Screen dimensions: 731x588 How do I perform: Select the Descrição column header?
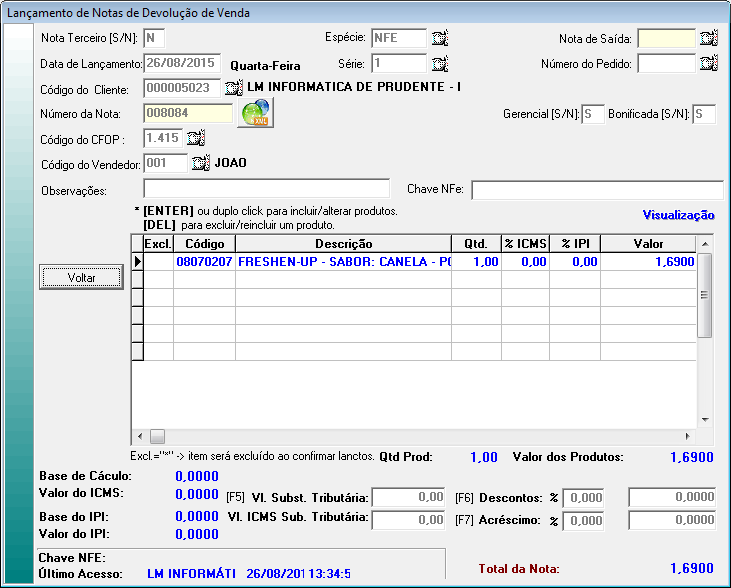pos(344,244)
